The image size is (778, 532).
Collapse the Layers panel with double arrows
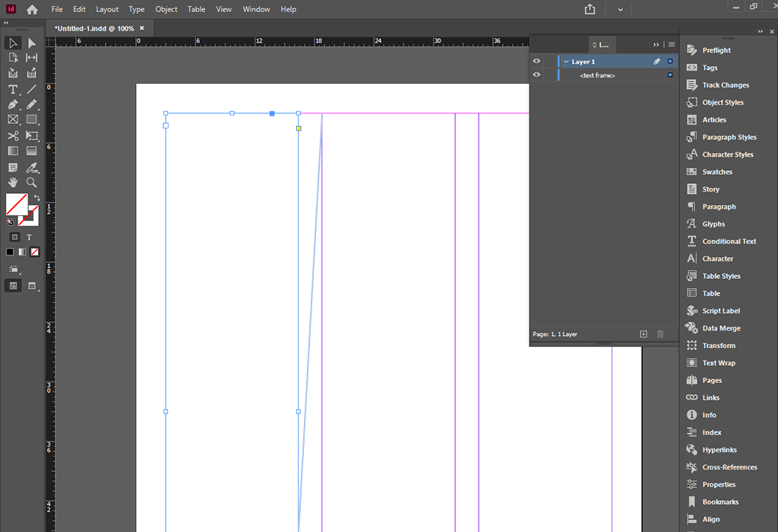656,45
